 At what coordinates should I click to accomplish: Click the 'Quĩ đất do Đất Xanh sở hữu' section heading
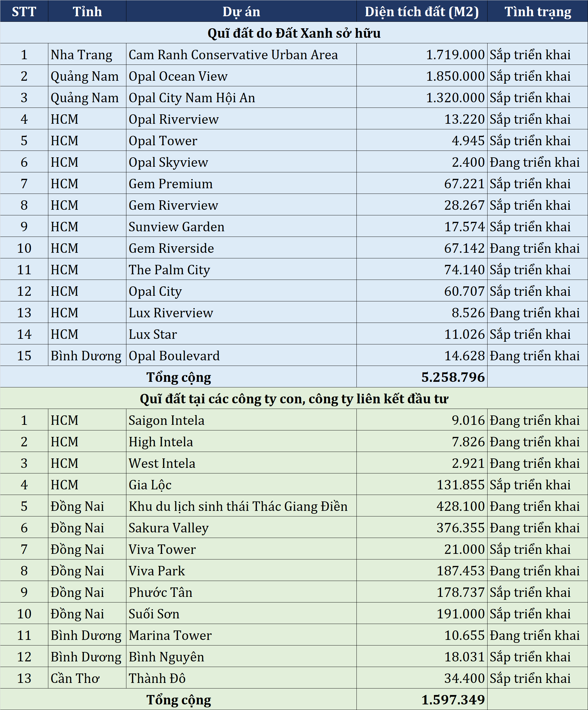click(294, 33)
